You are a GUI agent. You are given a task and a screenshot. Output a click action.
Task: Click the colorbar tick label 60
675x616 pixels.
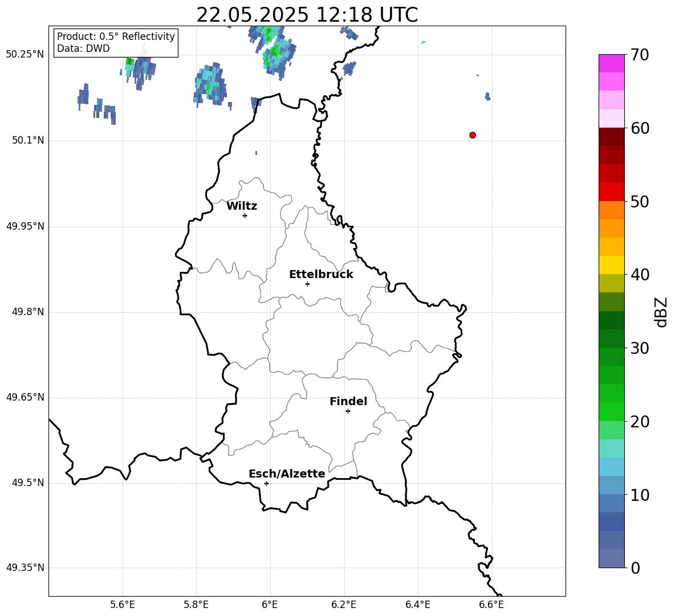(x=640, y=128)
